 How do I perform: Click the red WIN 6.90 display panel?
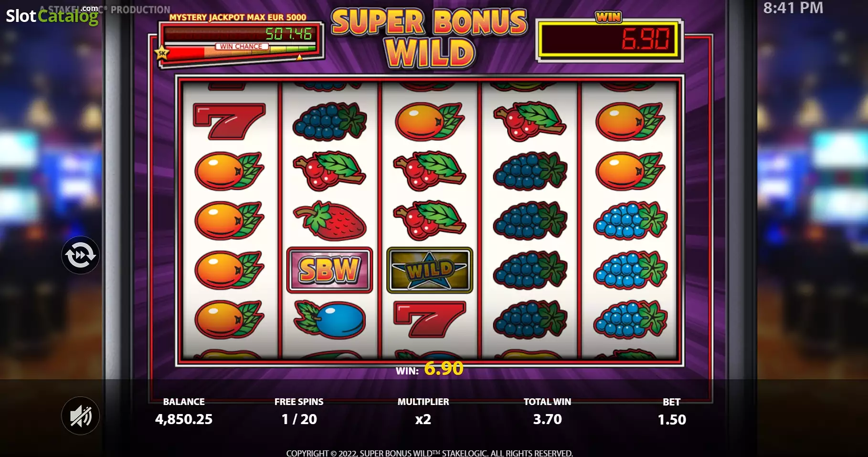coord(609,40)
